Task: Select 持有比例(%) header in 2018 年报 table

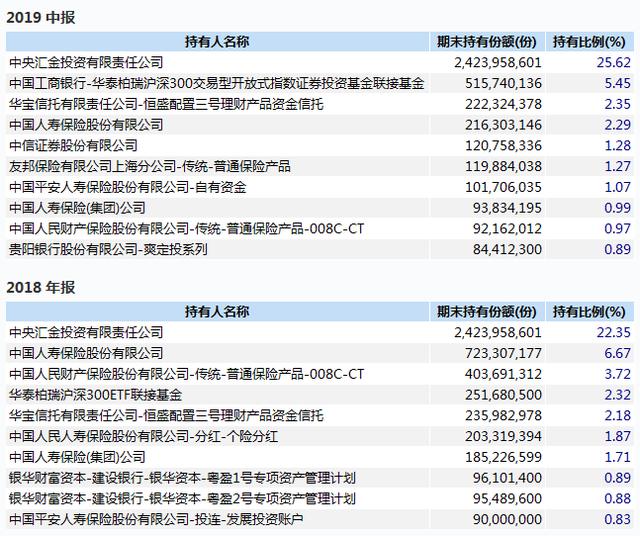Action: (x=589, y=312)
